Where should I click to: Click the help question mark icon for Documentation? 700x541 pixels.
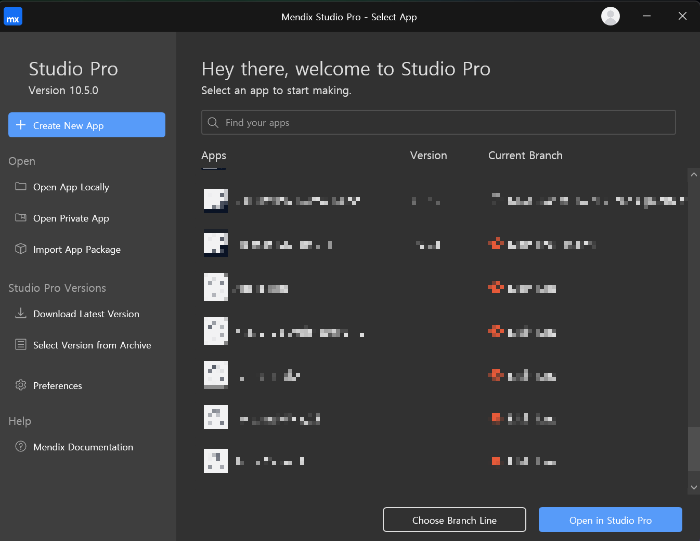coord(21,446)
